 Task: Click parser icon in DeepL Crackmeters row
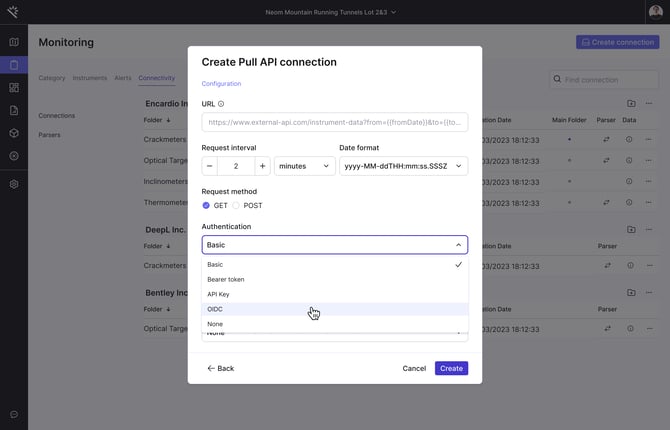pos(608,265)
